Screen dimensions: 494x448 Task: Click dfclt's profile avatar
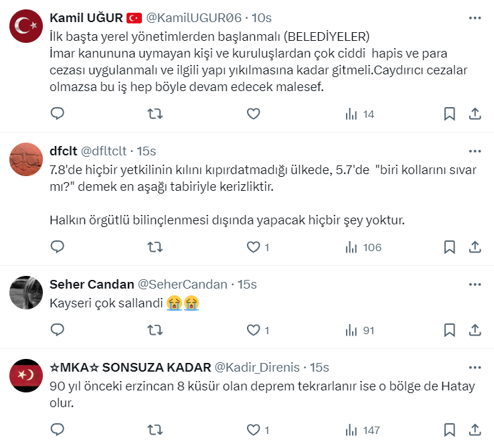click(27, 159)
